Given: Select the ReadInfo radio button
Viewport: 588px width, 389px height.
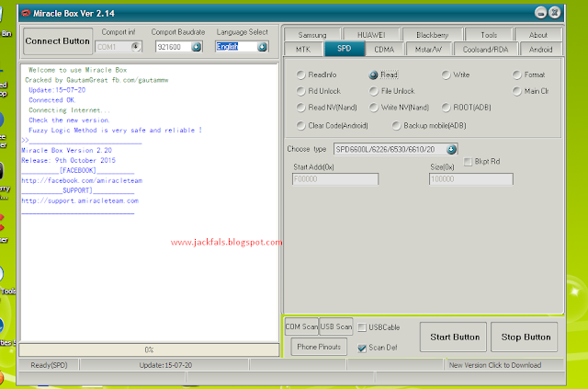Looking at the screenshot, I should 300,74.
